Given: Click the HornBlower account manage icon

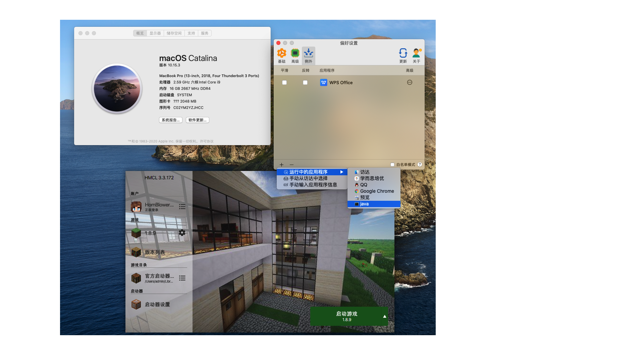Looking at the screenshot, I should 182,207.
